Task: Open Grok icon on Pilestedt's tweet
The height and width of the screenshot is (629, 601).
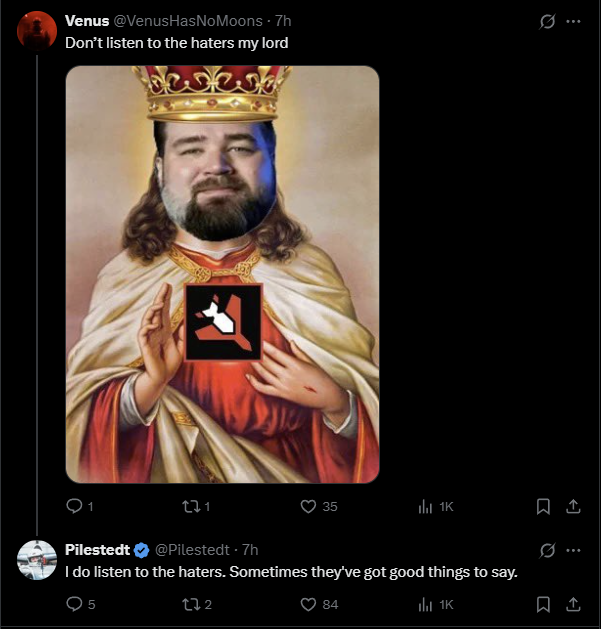Action: coord(547,550)
